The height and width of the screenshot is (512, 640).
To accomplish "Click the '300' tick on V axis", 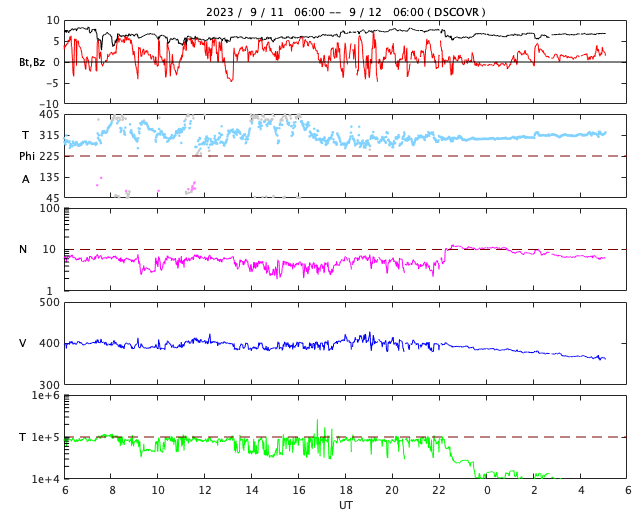I will [x=49, y=385].
